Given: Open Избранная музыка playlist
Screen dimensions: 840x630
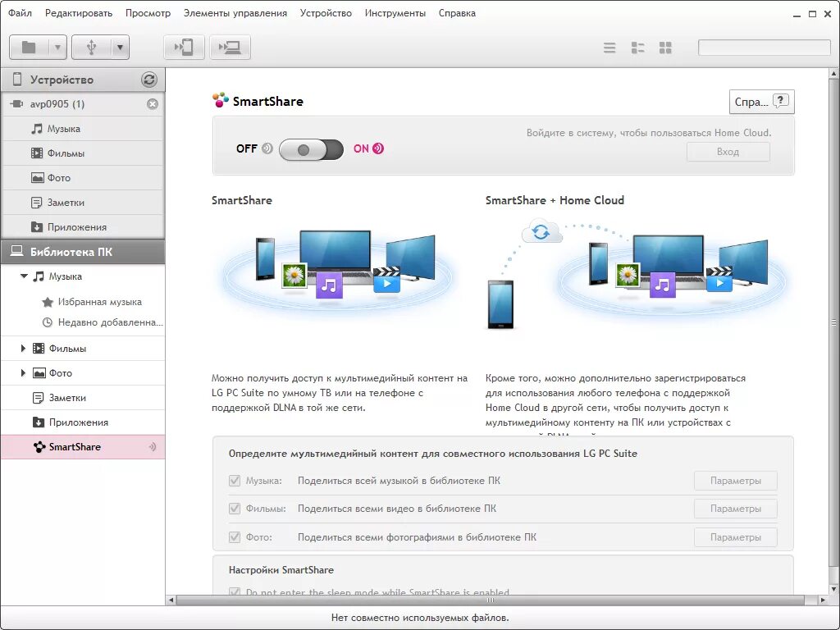Looking at the screenshot, I should pos(99,302).
